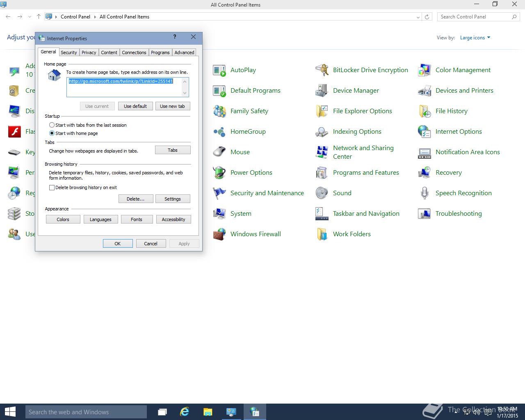Open Default Programs icon
This screenshot has height=420, width=525.
(219, 91)
